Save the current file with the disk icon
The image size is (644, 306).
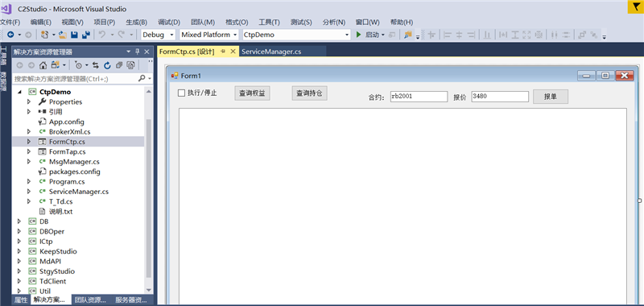(74, 35)
